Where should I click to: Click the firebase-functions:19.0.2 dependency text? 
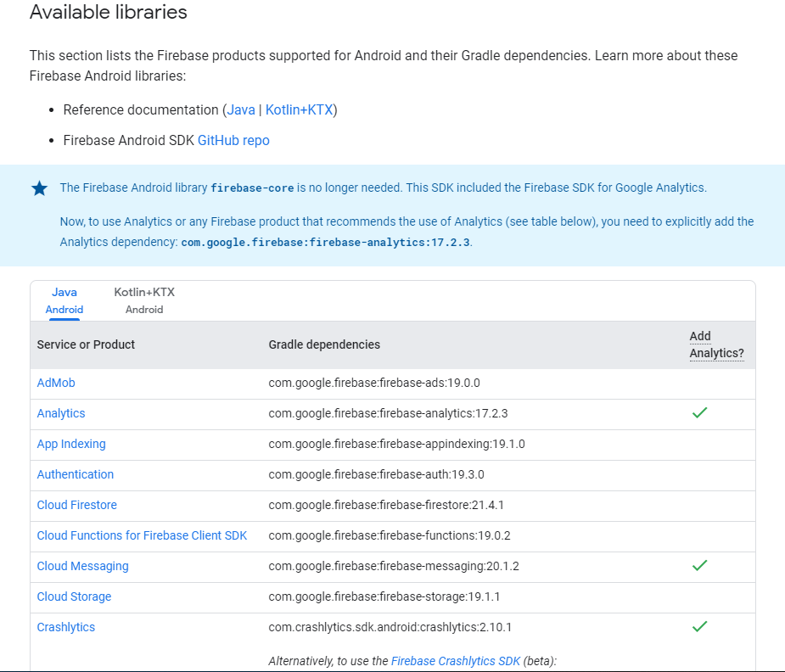pyautogui.click(x=390, y=535)
